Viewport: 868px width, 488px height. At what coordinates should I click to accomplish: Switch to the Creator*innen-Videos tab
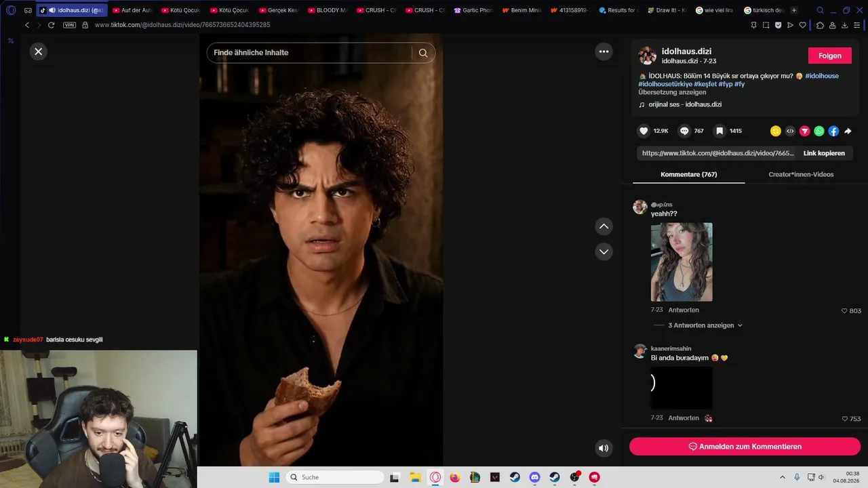click(801, 174)
